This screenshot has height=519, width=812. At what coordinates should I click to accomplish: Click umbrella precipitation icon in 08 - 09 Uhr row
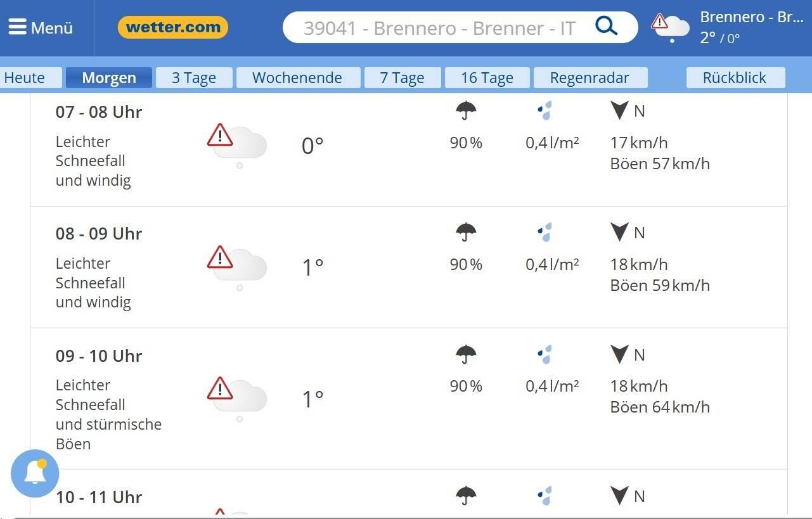[x=466, y=232]
